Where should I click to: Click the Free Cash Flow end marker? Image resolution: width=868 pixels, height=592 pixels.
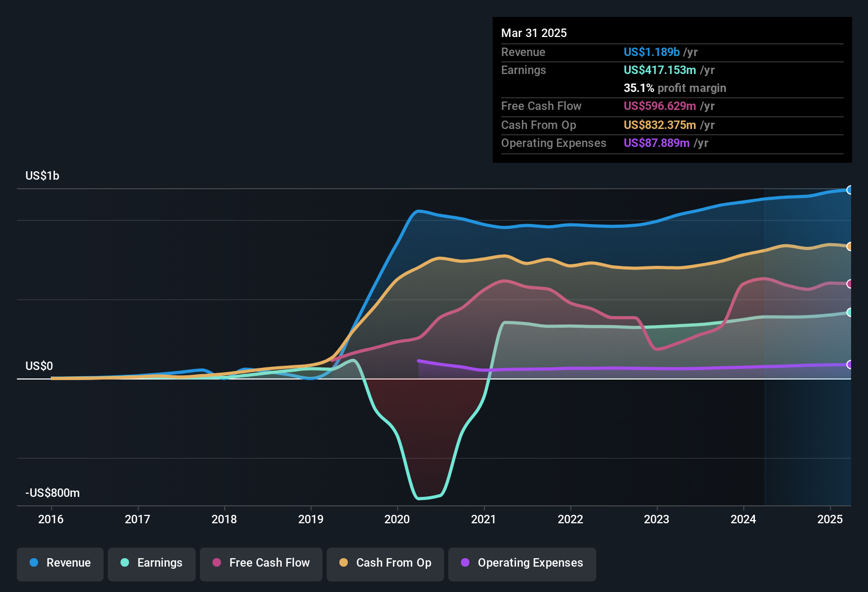tap(849, 284)
